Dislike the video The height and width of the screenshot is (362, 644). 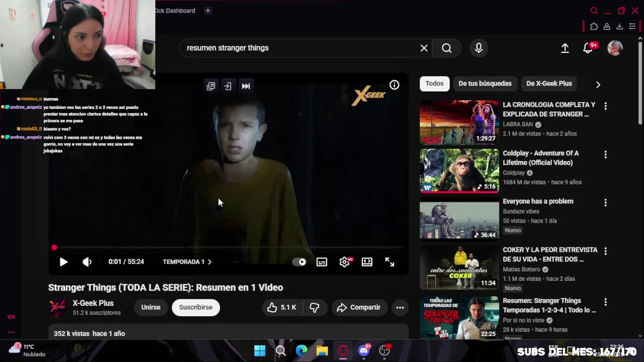coord(314,307)
